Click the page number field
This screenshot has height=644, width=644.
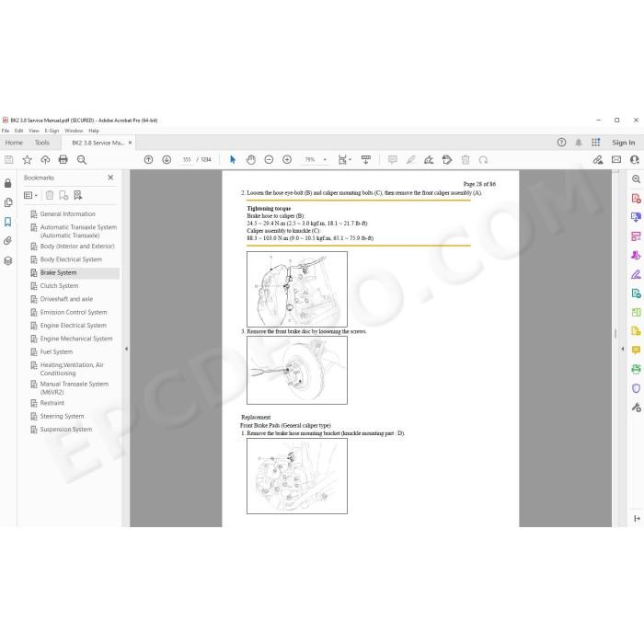(187, 160)
